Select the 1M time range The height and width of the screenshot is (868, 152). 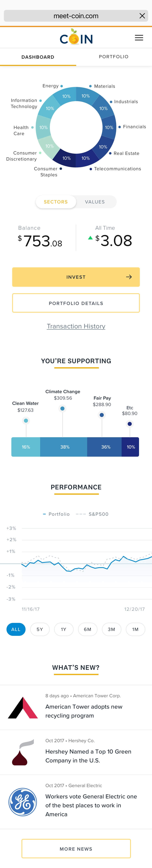pos(135,629)
